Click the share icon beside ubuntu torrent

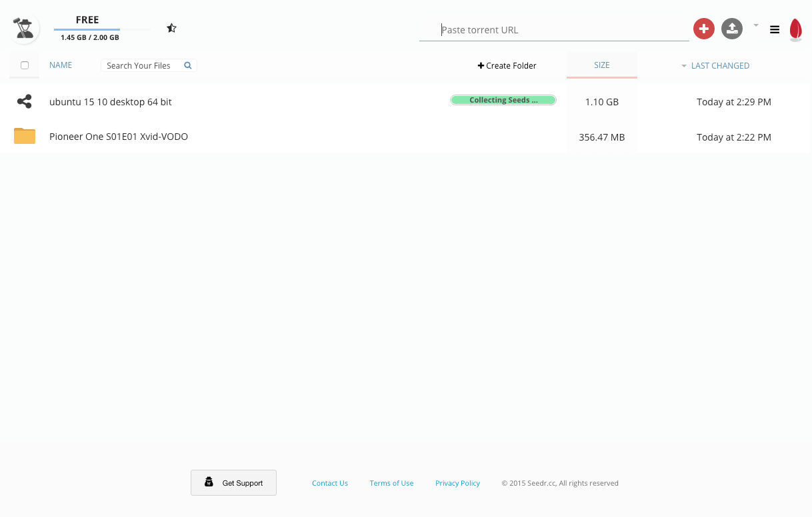tap(25, 102)
